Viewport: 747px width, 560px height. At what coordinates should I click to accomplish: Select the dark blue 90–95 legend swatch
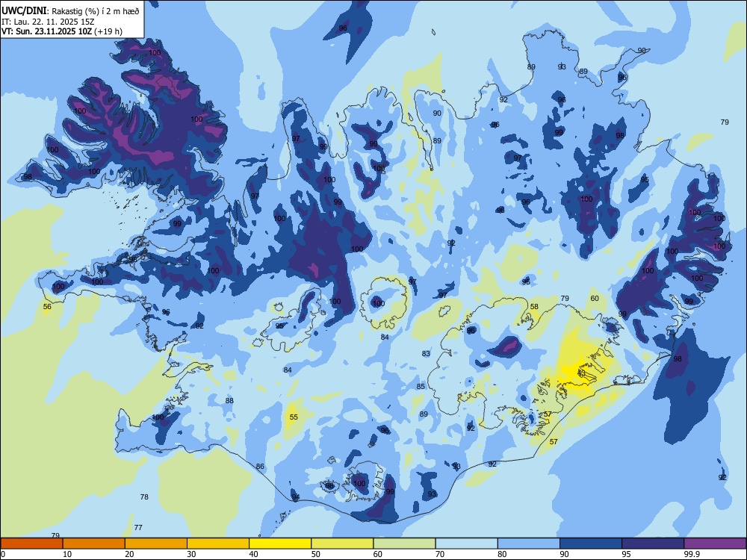[591, 544]
